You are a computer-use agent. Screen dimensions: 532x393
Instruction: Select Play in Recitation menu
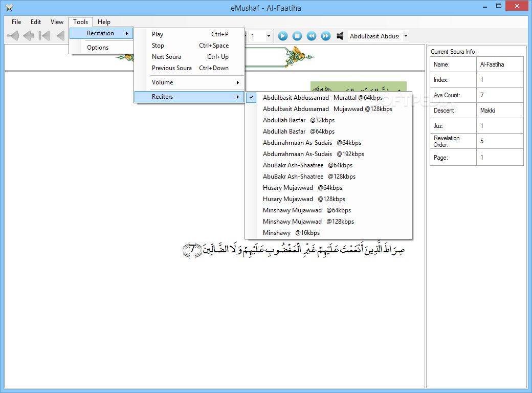click(x=189, y=34)
